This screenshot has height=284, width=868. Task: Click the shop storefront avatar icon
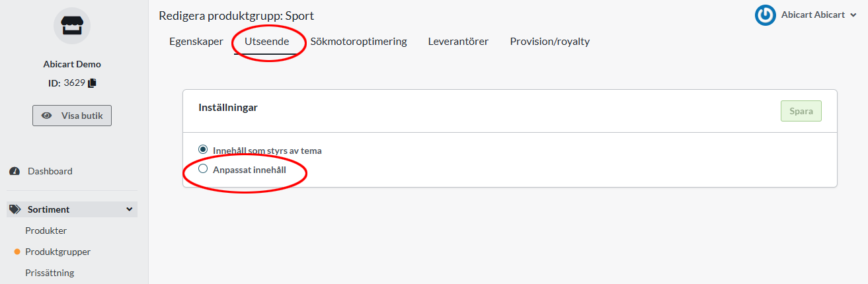(71, 26)
